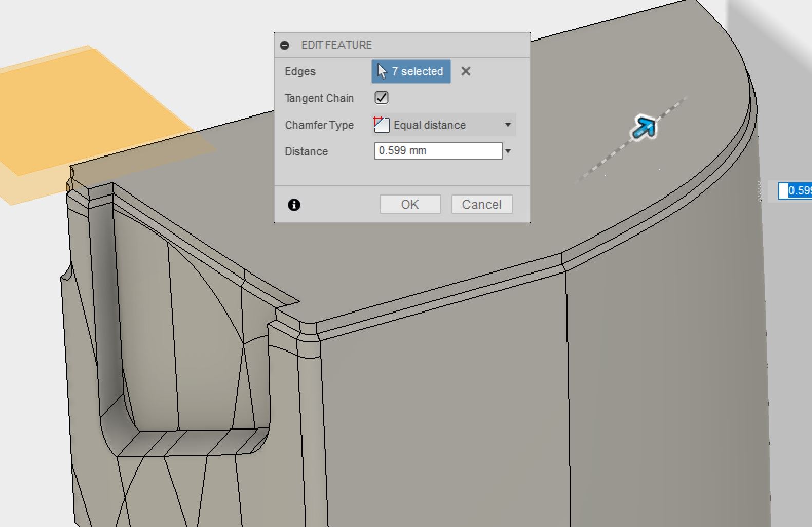This screenshot has width=812, height=527.
Task: Click the Distance 0.599 mm input field
Action: [x=438, y=151]
